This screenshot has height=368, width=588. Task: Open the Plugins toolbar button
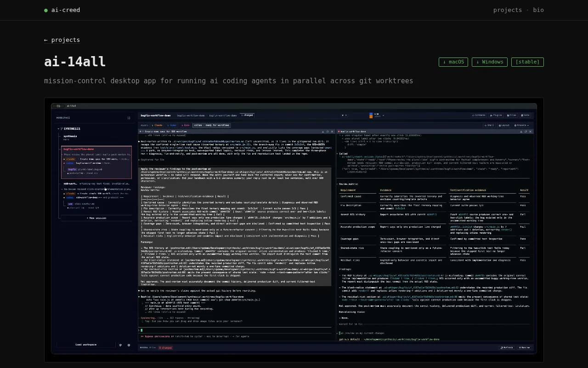496,115
